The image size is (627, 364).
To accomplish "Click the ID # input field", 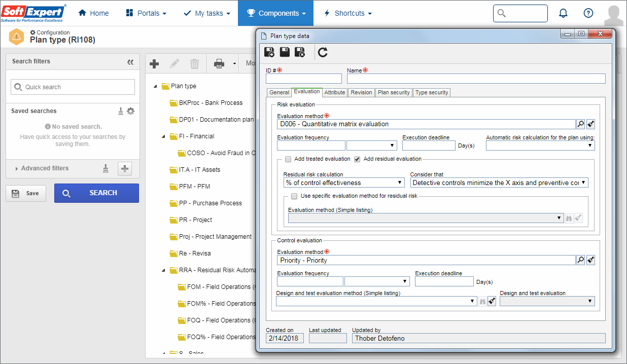I will click(304, 79).
